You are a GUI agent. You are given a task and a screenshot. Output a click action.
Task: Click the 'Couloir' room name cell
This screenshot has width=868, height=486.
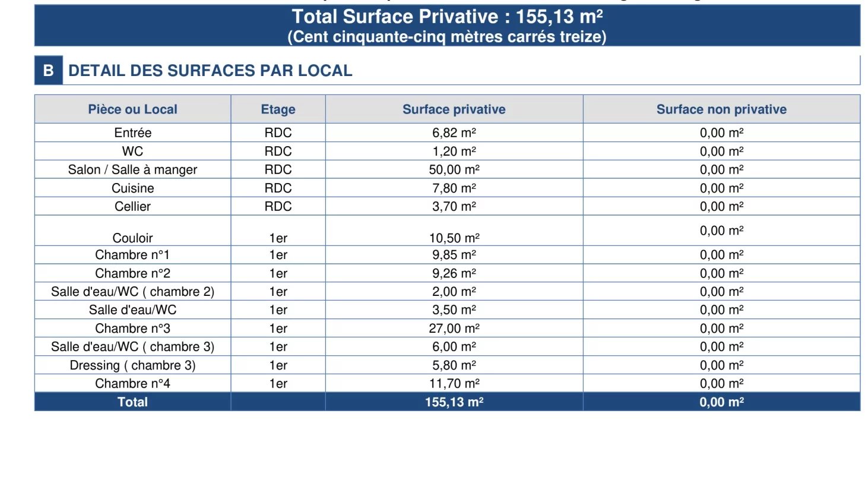pos(132,238)
